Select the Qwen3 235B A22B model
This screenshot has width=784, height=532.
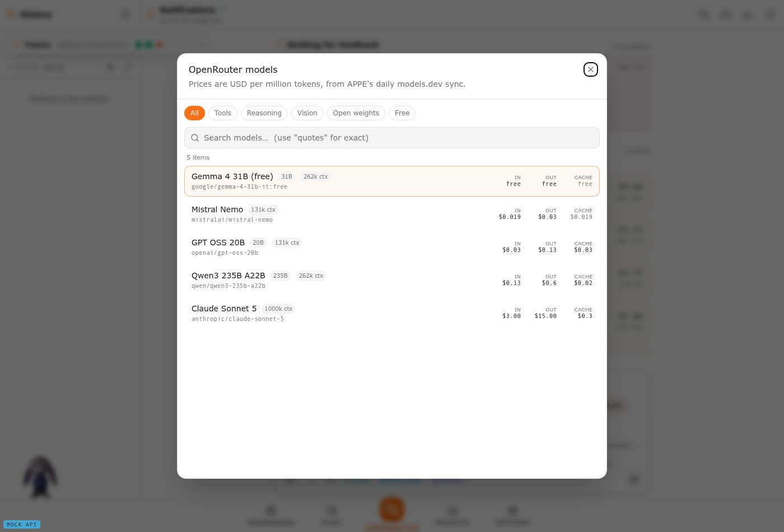pyautogui.click(x=392, y=280)
